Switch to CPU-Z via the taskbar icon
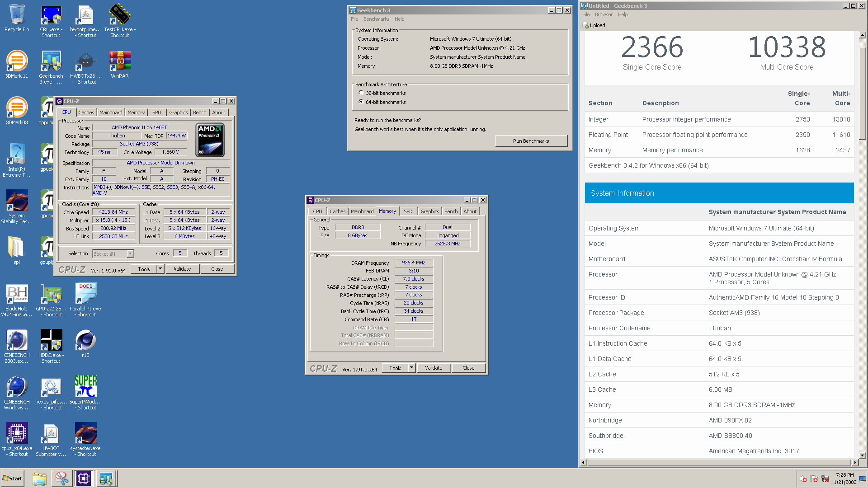Screen dimensions: 868x488 pyautogui.click(x=84, y=479)
